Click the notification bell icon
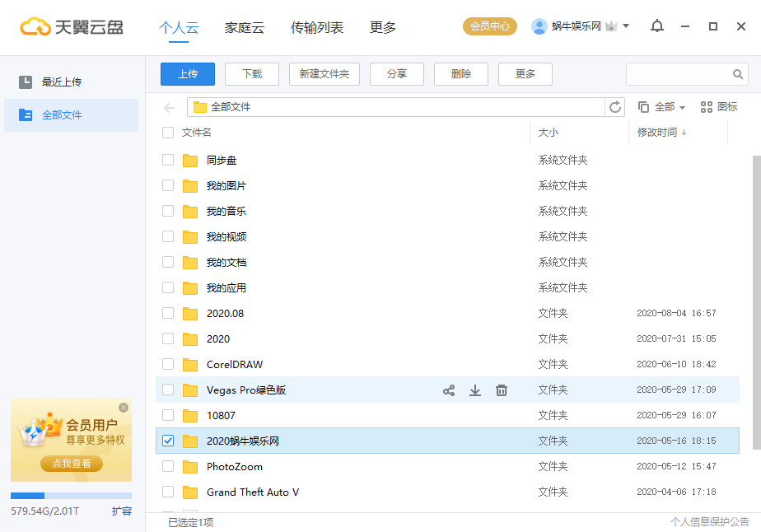Screen dimensions: 761x532 (x=656, y=26)
